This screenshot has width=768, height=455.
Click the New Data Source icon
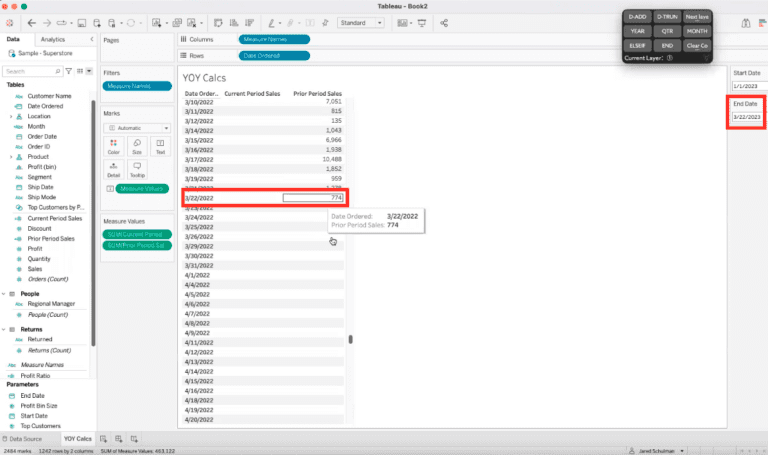point(97,23)
